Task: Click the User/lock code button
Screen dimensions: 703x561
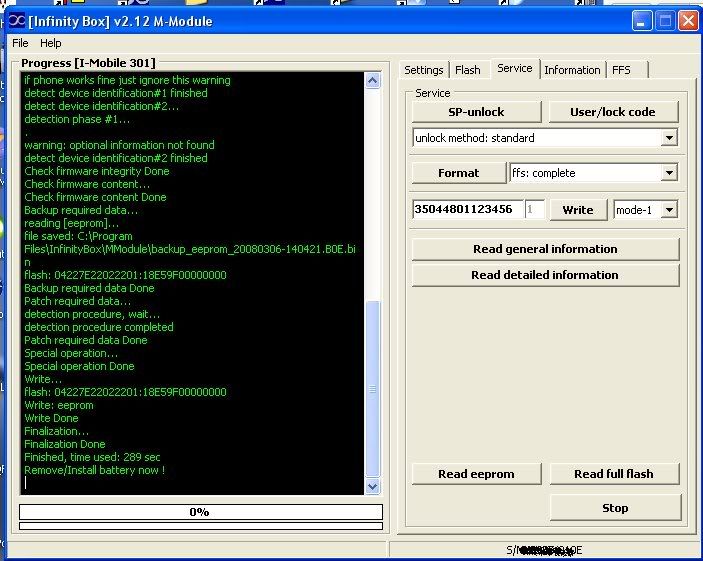Action: (x=612, y=112)
